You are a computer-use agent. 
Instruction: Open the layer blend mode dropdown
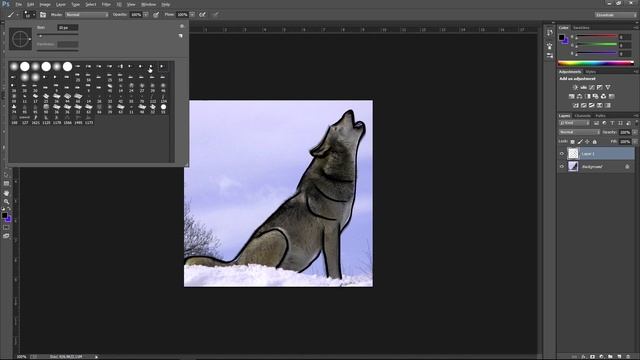click(x=579, y=132)
